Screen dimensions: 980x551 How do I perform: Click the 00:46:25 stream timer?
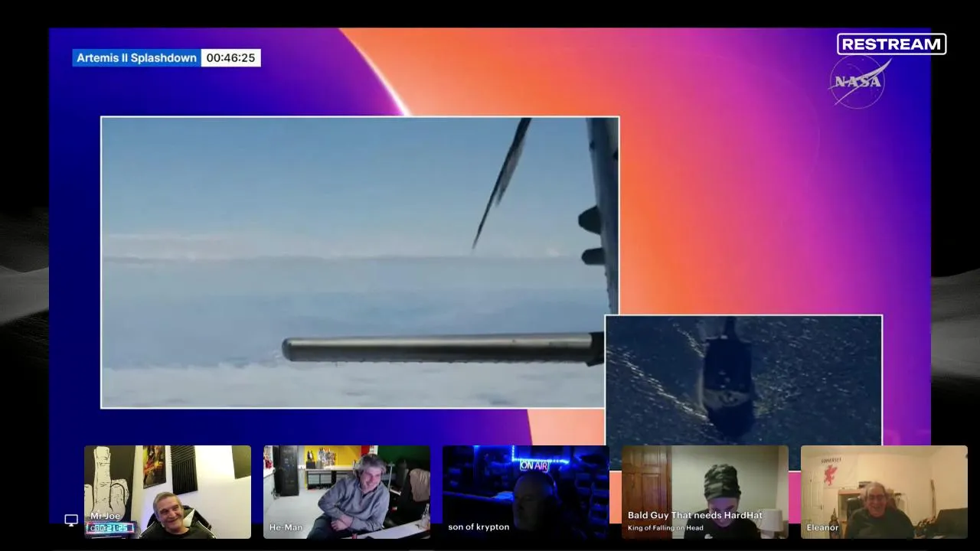tap(230, 58)
